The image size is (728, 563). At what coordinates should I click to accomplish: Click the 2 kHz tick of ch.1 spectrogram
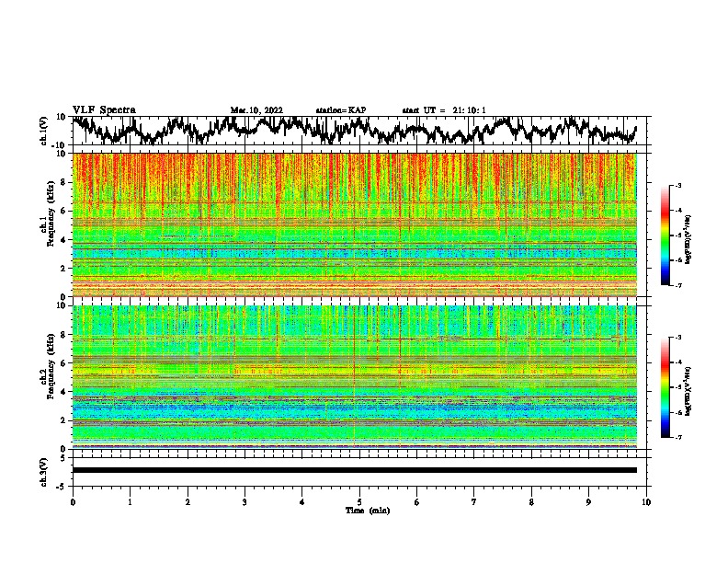click(x=64, y=269)
